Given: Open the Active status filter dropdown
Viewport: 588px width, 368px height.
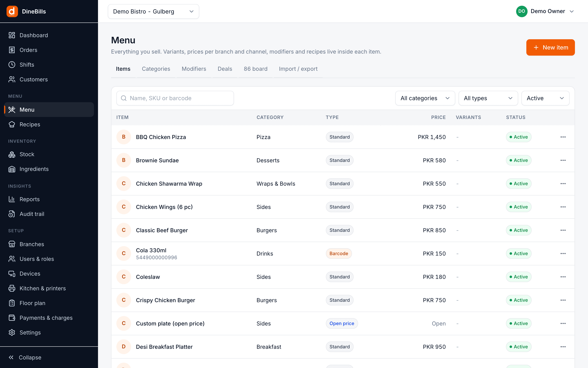Looking at the screenshot, I should 545,98.
